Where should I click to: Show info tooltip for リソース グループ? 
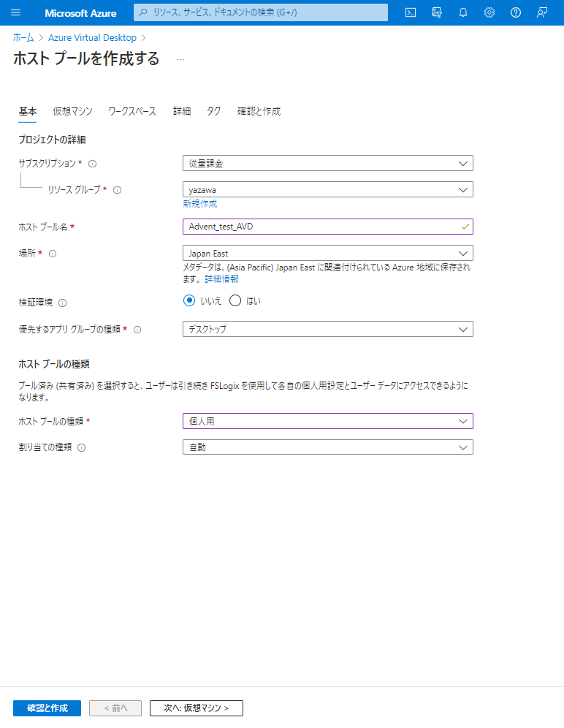click(118, 190)
